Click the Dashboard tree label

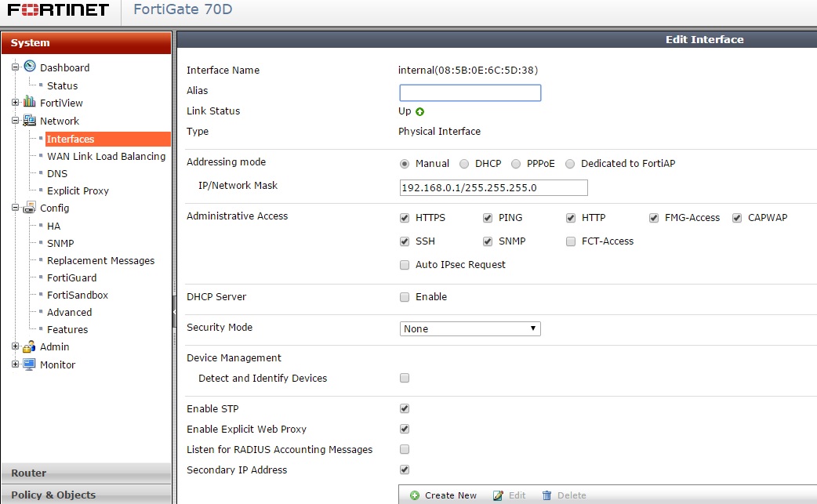click(64, 67)
